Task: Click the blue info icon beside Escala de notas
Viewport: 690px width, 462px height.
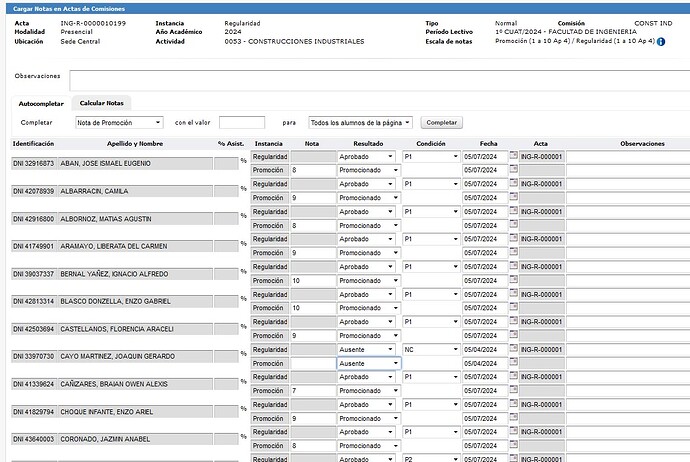Action: pos(661,42)
